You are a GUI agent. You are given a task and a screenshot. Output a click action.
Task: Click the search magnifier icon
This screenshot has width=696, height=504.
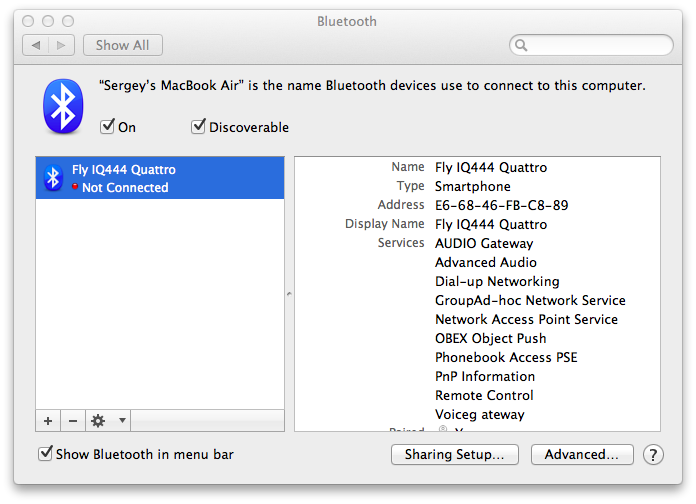click(521, 45)
